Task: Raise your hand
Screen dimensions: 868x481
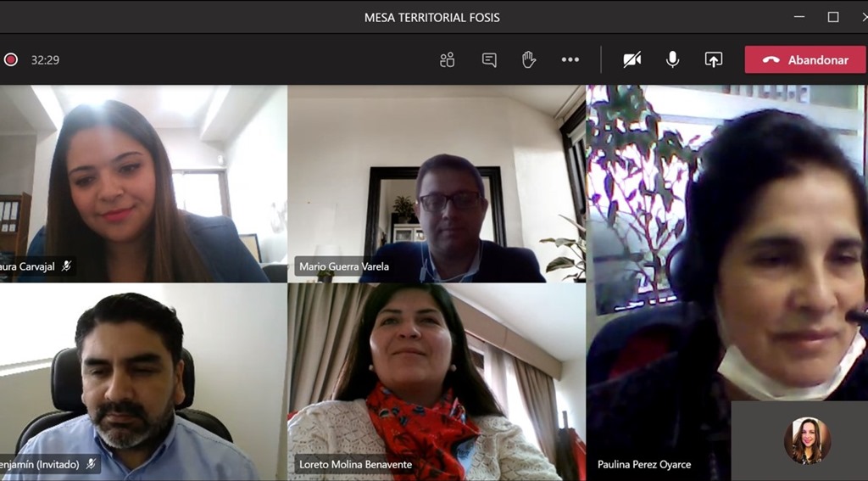Action: [x=529, y=60]
